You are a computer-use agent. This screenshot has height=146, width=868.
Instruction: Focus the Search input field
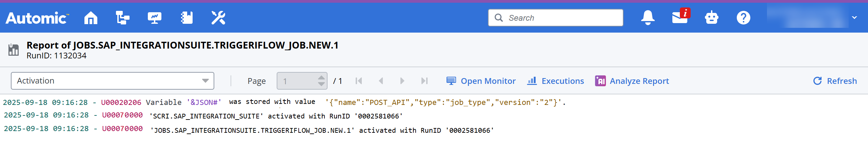click(555, 18)
